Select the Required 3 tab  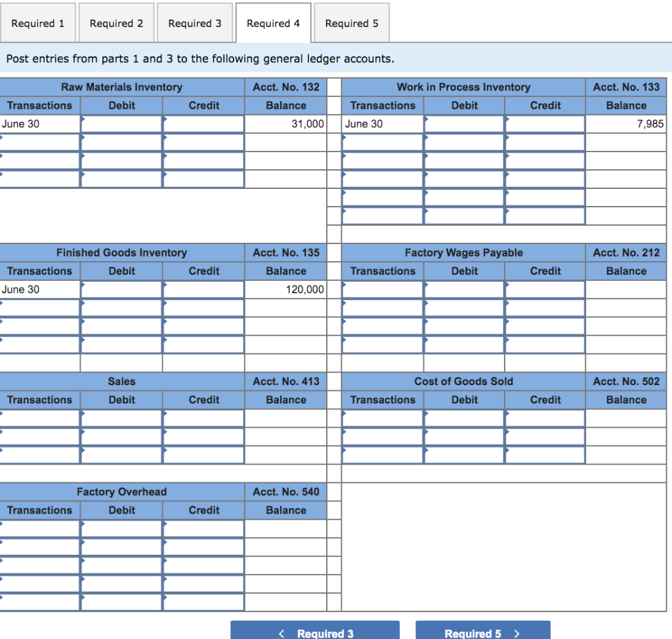click(x=194, y=22)
